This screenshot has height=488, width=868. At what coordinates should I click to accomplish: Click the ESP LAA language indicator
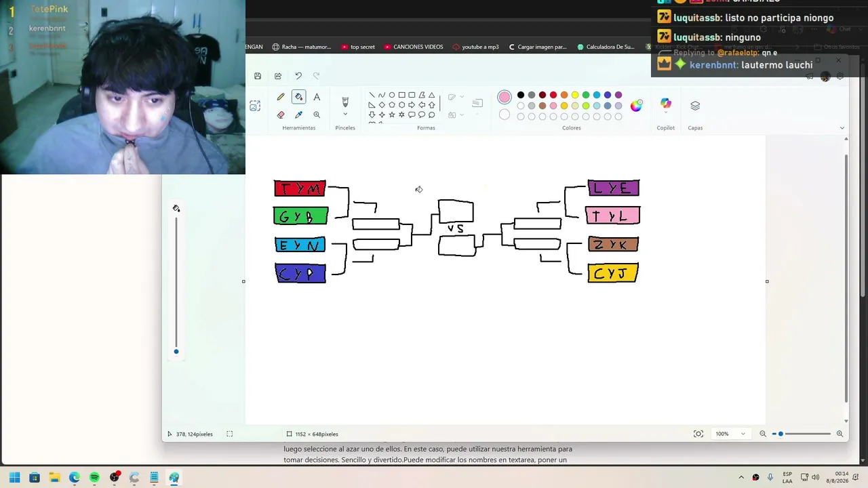[787, 478]
